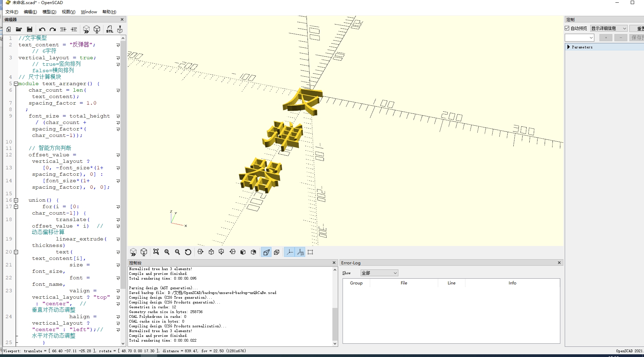Click the editor scrollbar up arrow
This screenshot has height=357, width=644.
(x=123, y=38)
